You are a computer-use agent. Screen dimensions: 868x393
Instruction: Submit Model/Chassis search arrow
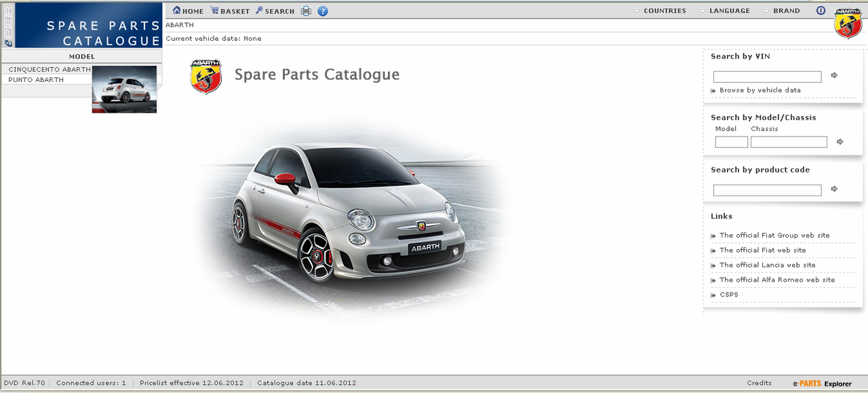tap(840, 142)
